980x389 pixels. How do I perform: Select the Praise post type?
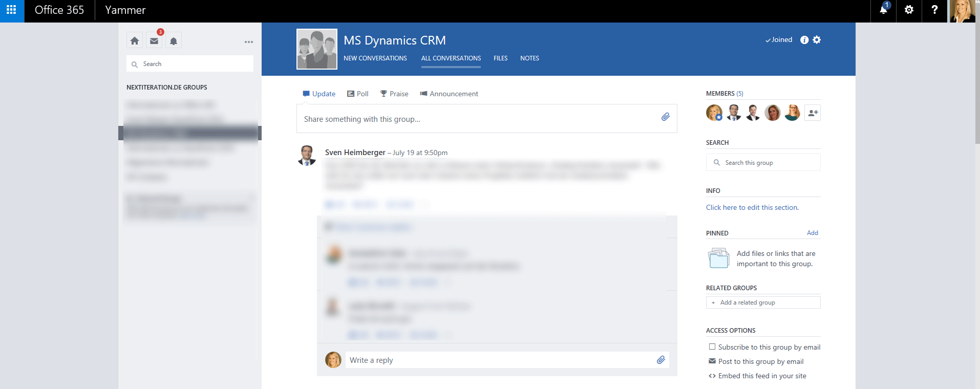(394, 94)
